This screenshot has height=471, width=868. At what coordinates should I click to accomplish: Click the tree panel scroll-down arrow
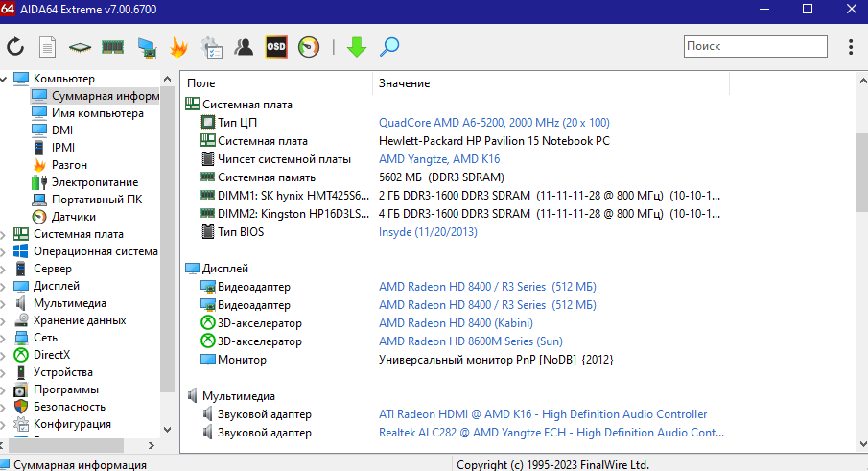point(168,430)
